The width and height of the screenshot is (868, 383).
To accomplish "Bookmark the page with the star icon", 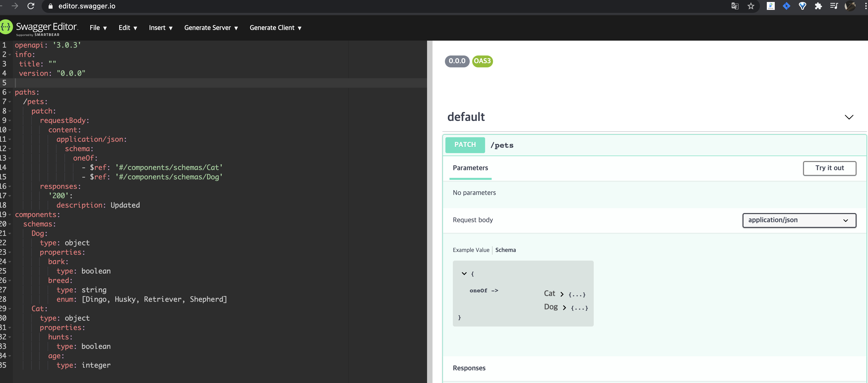I will pyautogui.click(x=751, y=6).
